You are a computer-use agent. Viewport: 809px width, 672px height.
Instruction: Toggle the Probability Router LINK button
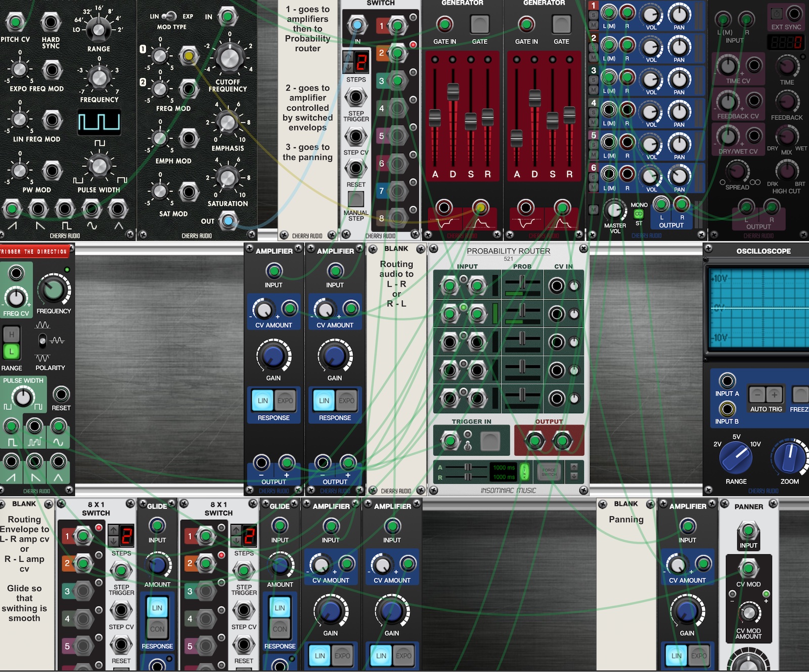[x=525, y=472]
